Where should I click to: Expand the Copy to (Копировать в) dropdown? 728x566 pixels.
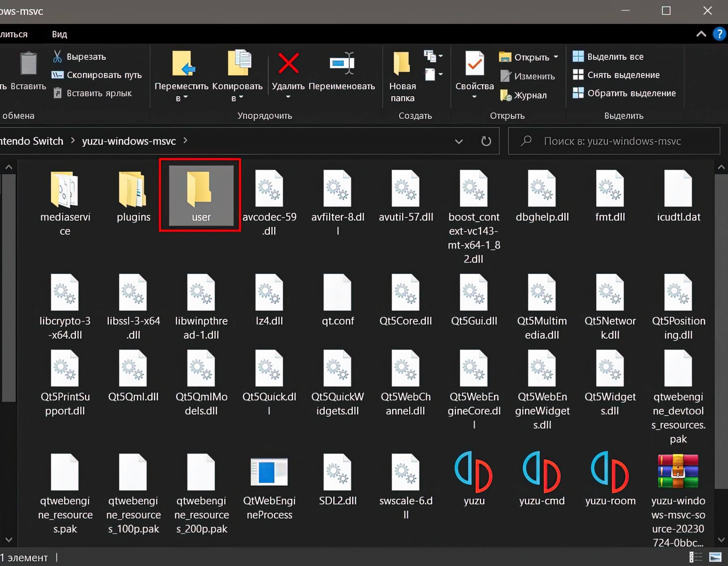237,97
